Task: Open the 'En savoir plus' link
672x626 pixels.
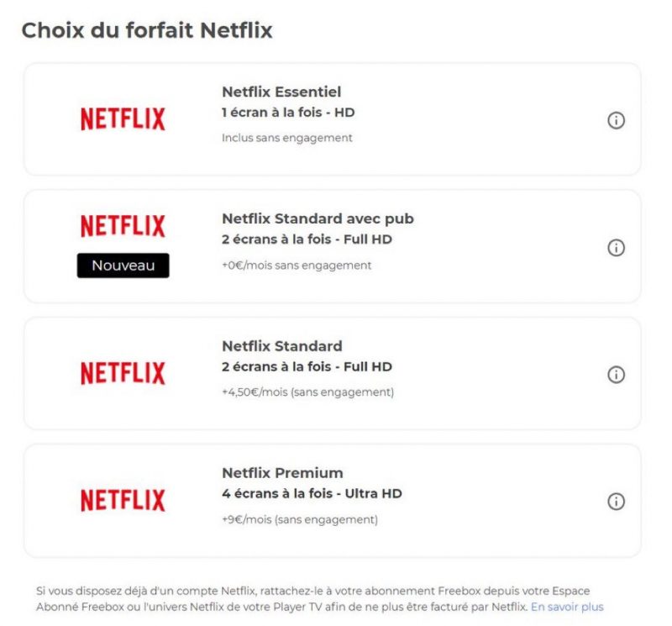Action: [x=567, y=607]
